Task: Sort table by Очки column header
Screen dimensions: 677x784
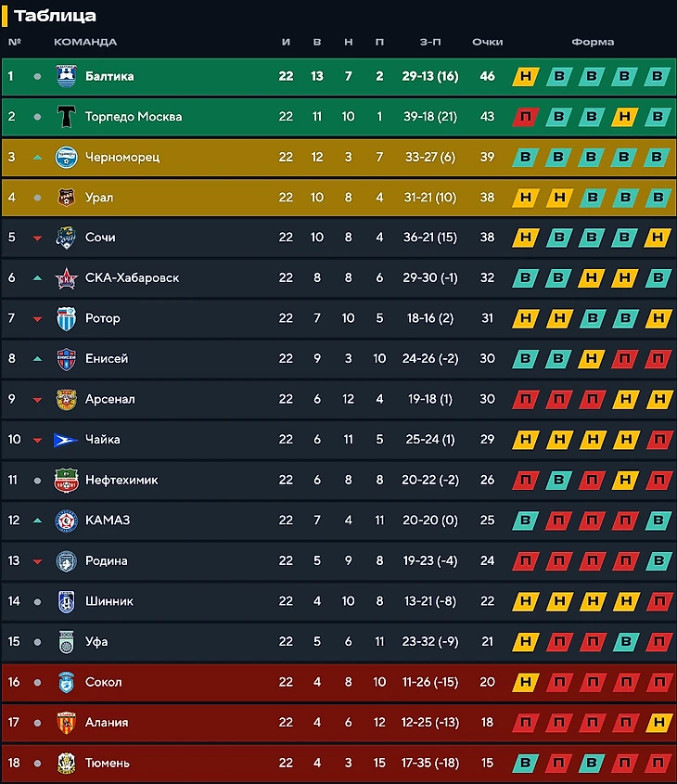Action: (x=487, y=42)
